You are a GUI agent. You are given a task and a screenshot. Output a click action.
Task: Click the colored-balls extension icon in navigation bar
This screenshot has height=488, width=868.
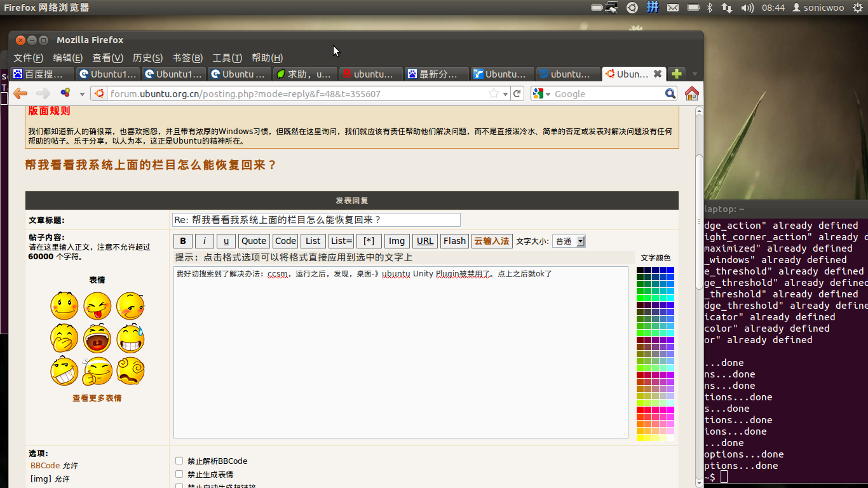pyautogui.click(x=65, y=93)
